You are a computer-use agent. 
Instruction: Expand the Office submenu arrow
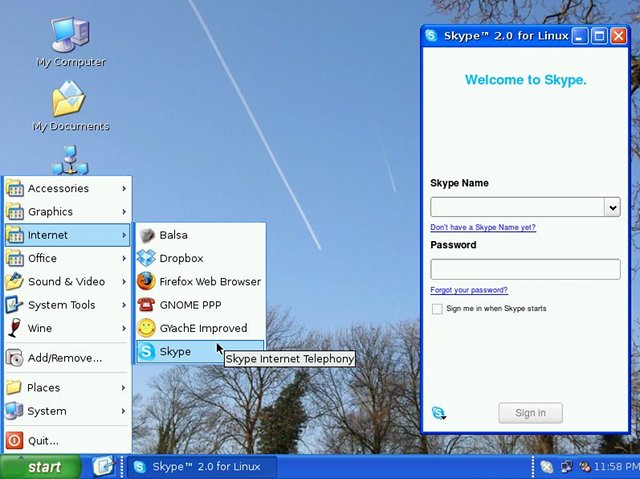click(x=124, y=258)
